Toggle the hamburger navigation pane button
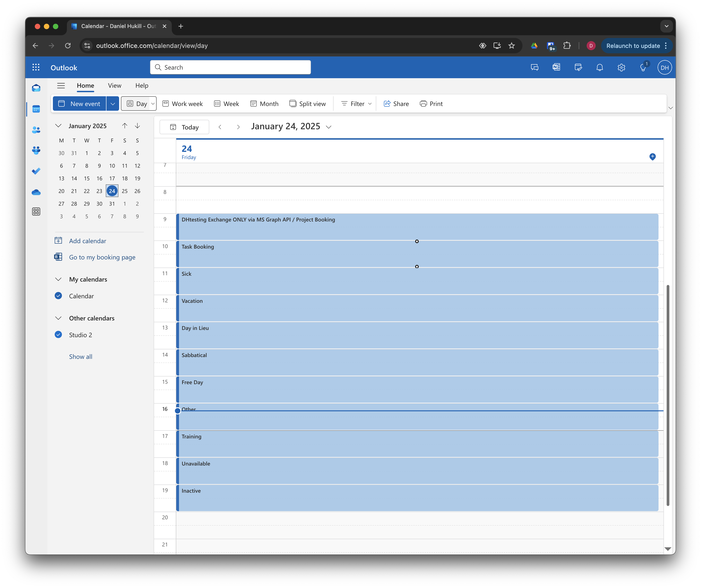Image resolution: width=701 pixels, height=588 pixels. click(61, 86)
